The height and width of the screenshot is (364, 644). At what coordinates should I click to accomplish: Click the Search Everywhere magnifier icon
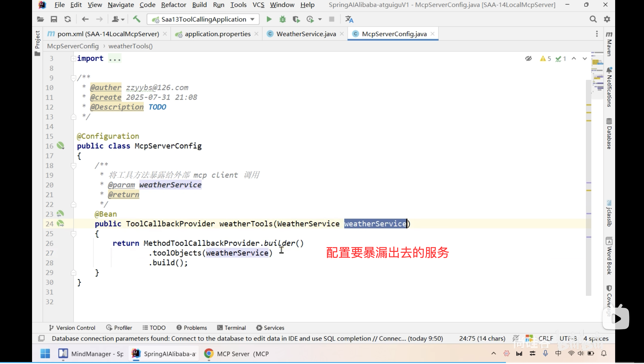(593, 19)
